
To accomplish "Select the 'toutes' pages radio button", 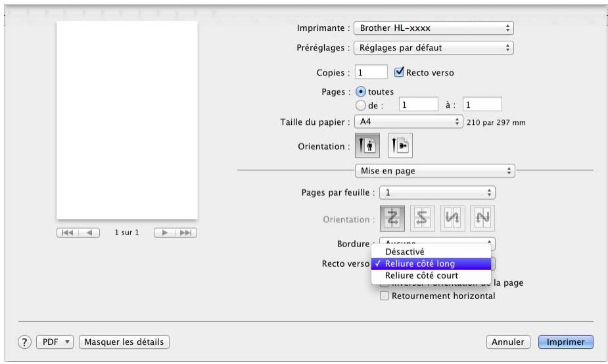I will tap(361, 91).
